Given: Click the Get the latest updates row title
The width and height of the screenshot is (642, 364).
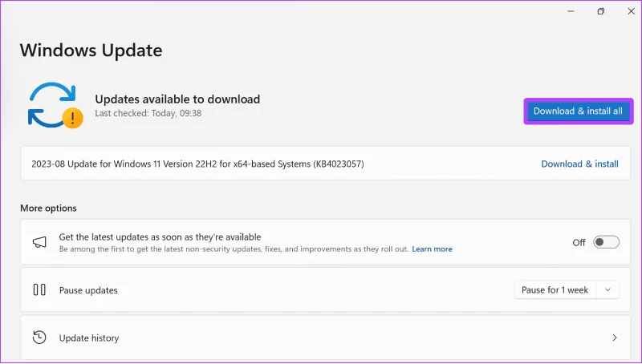Looking at the screenshot, I should pos(160,237).
